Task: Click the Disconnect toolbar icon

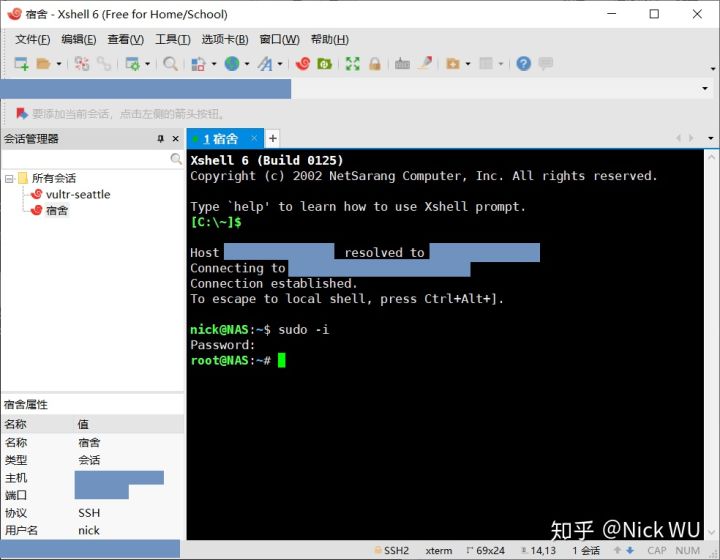Action: [x=82, y=64]
